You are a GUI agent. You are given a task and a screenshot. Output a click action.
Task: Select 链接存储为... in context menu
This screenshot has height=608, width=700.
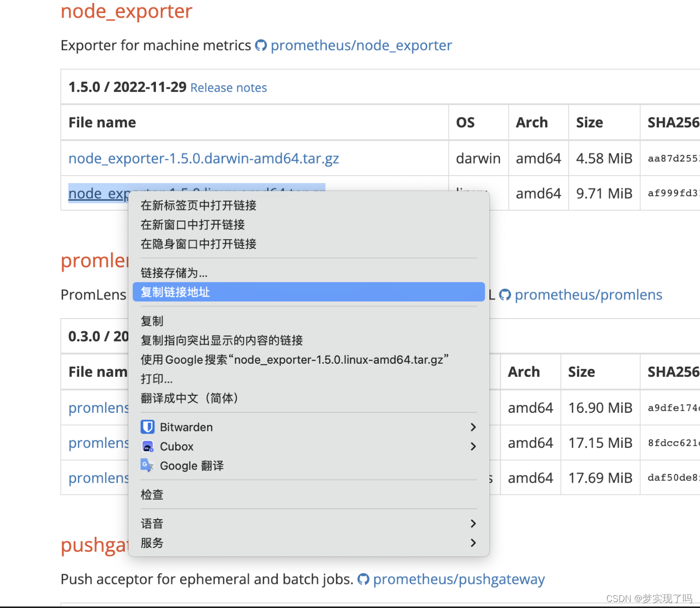(x=308, y=273)
